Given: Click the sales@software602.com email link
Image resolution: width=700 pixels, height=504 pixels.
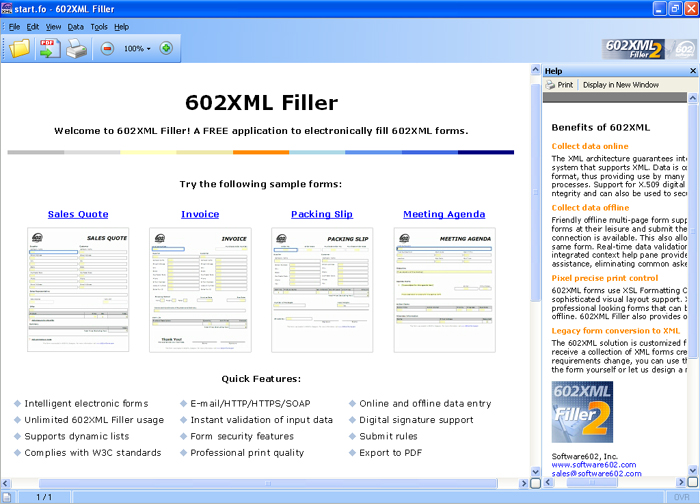Looking at the screenshot, I should pyautogui.click(x=596, y=474).
